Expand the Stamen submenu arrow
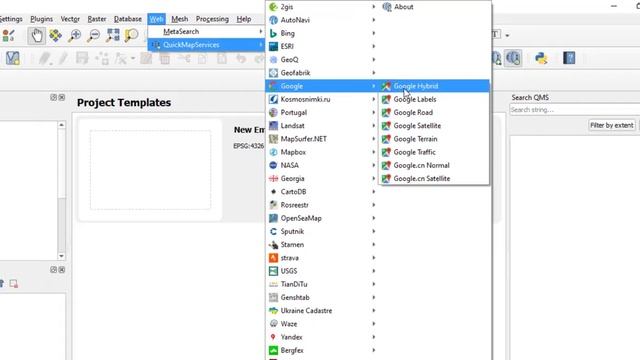 point(373,244)
